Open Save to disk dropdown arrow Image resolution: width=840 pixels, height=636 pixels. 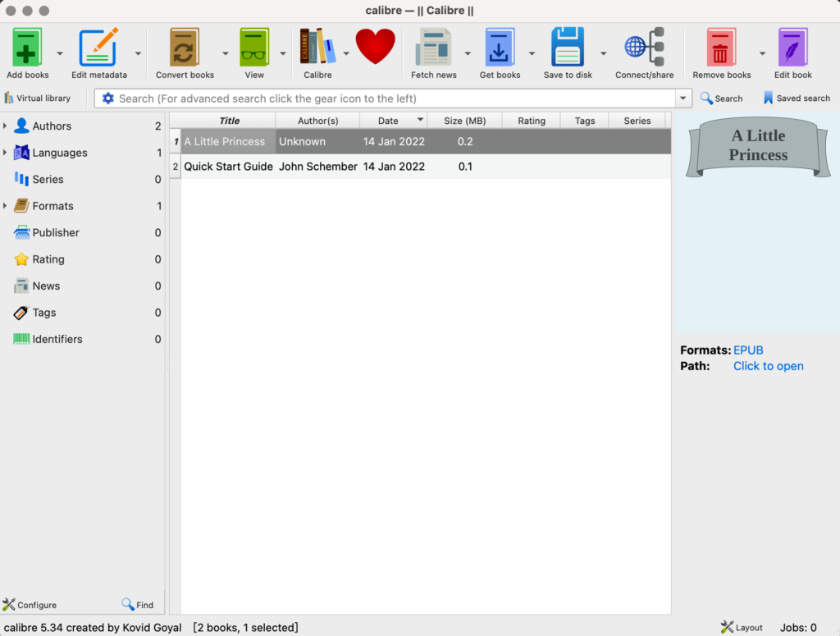[603, 53]
